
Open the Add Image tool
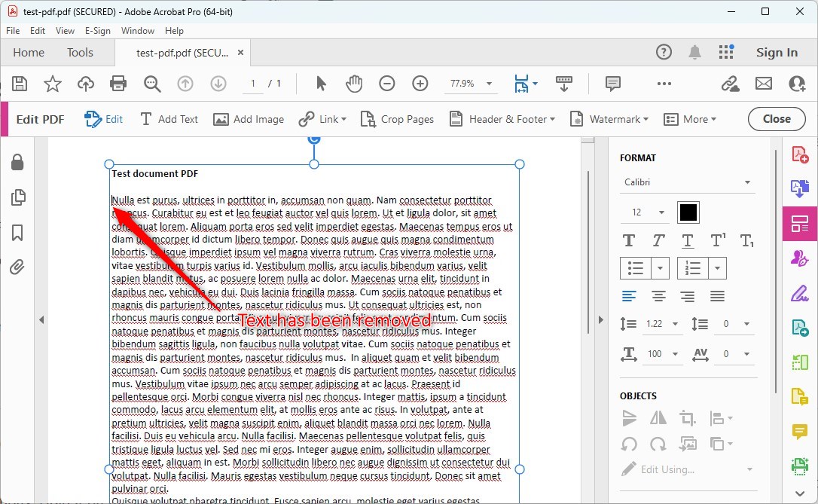[249, 119]
